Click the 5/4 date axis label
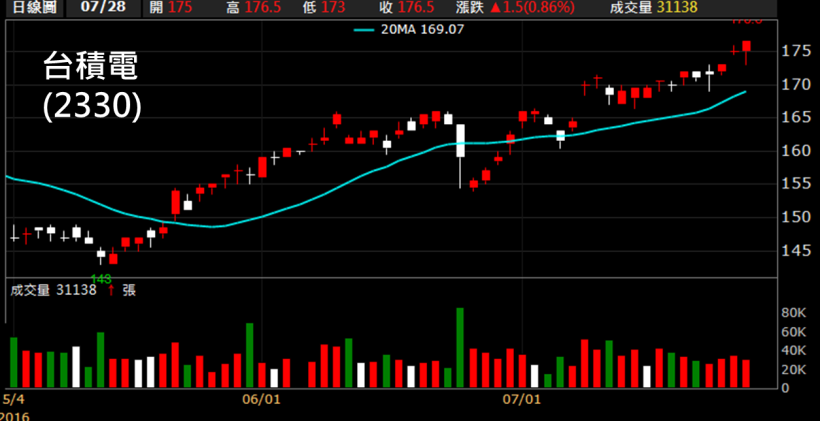This screenshot has height=421, width=820. [14, 400]
